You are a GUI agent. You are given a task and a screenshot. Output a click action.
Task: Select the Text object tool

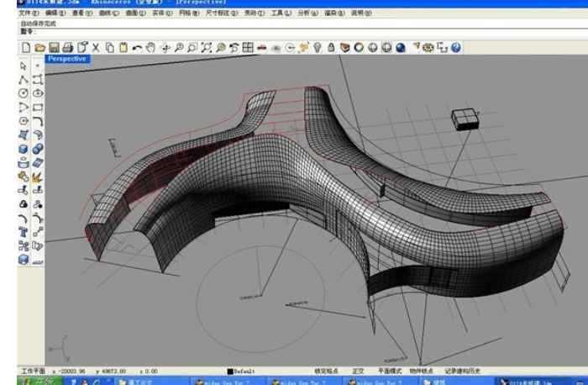[23, 232]
